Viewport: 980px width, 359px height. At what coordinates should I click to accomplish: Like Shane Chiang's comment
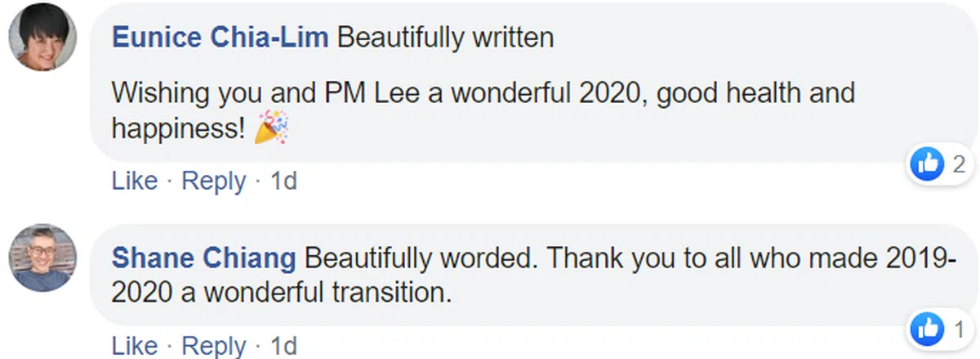[x=134, y=346]
